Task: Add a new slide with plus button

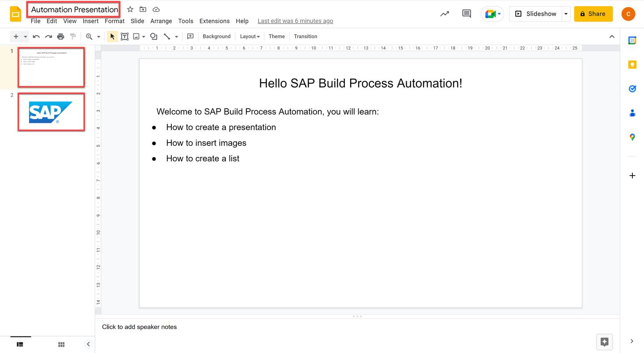Action: click(x=16, y=37)
